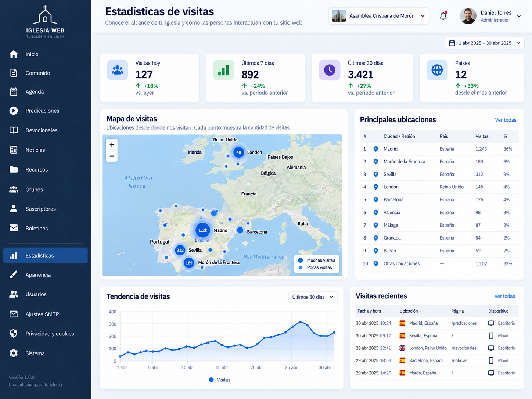Click the Apariencia paintbrush icon
This screenshot has height=399, width=532.
click(x=14, y=274)
